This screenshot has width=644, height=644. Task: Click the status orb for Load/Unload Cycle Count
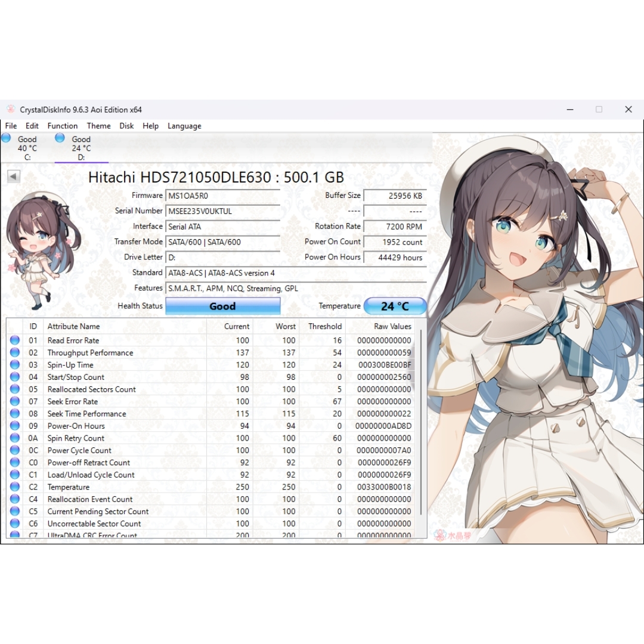coord(15,475)
